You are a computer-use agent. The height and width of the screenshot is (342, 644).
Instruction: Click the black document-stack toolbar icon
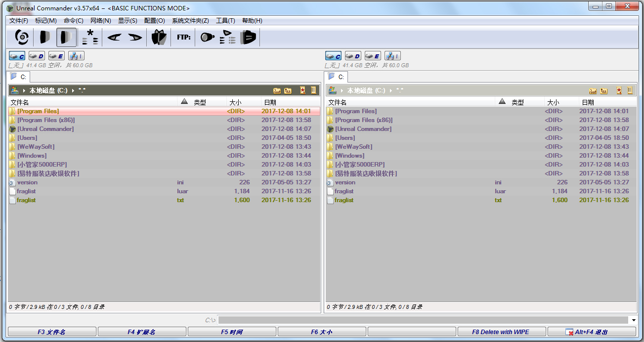[248, 37]
